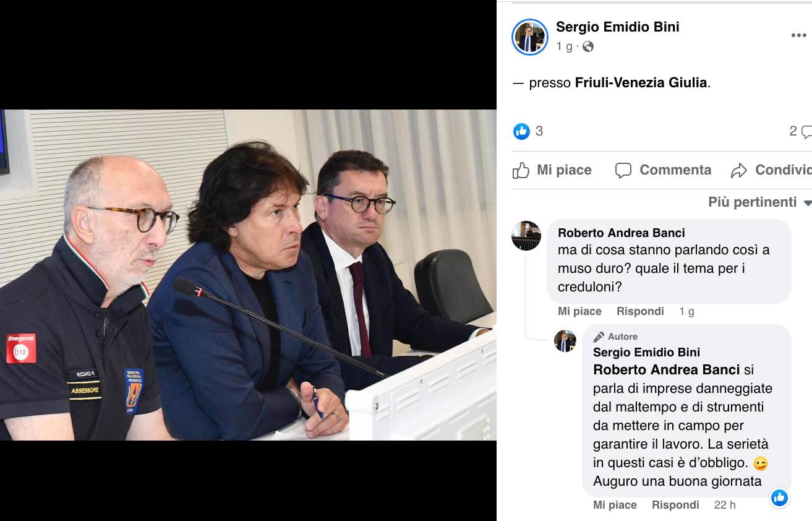This screenshot has height=521, width=812.
Task: Click Roberto Andrea Banci's comment avatar
Action: pos(526,235)
